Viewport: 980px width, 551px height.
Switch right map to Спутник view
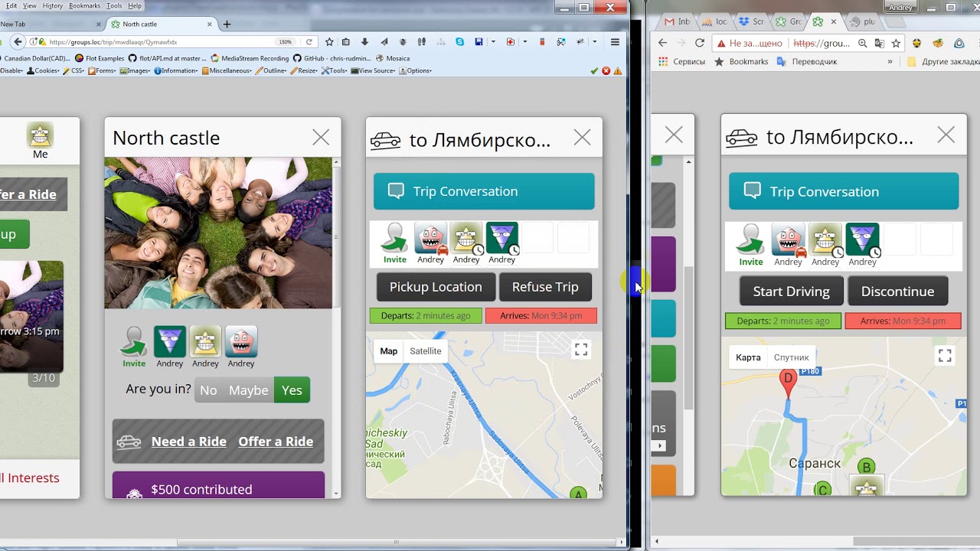pyautogui.click(x=792, y=357)
